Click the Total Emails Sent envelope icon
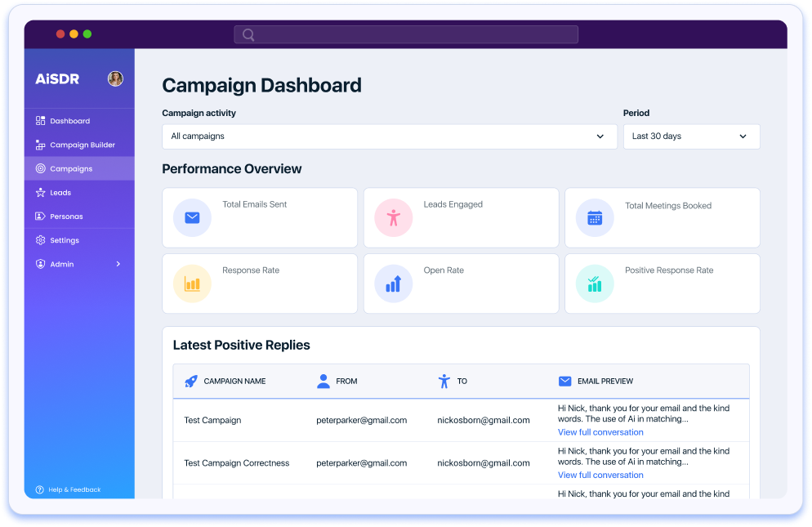 tap(192, 218)
